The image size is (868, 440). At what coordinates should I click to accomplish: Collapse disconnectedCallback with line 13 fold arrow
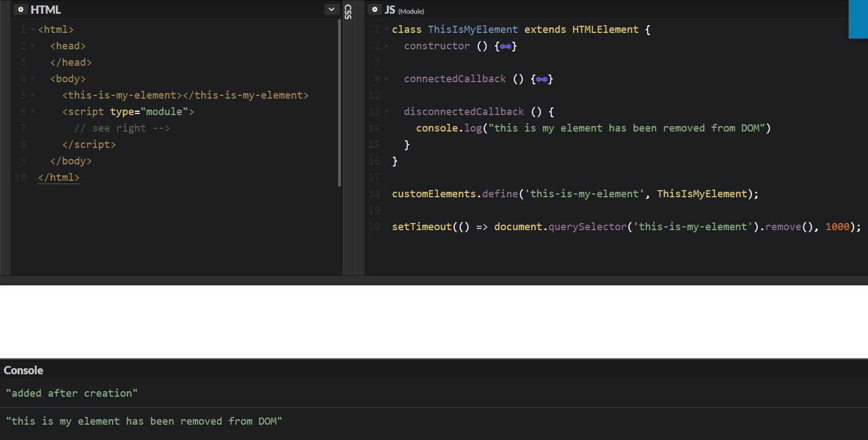(x=387, y=112)
